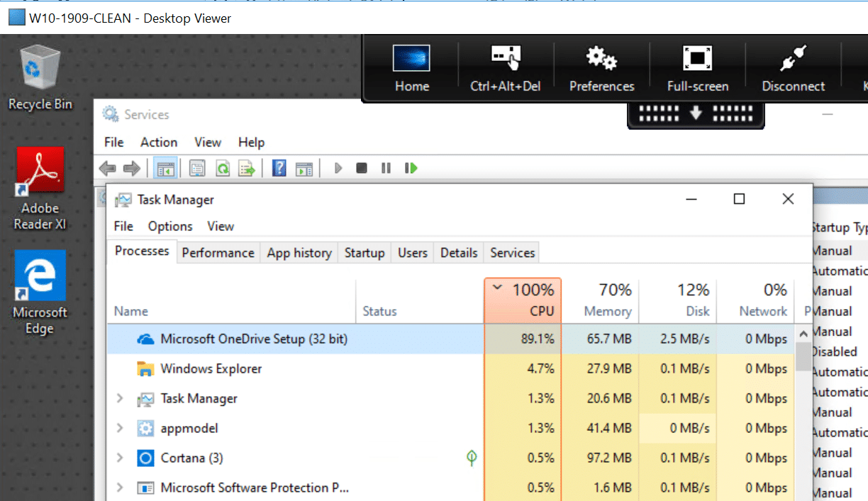
Task: Open the Help icon in Services toolbar
Action: [x=279, y=169]
